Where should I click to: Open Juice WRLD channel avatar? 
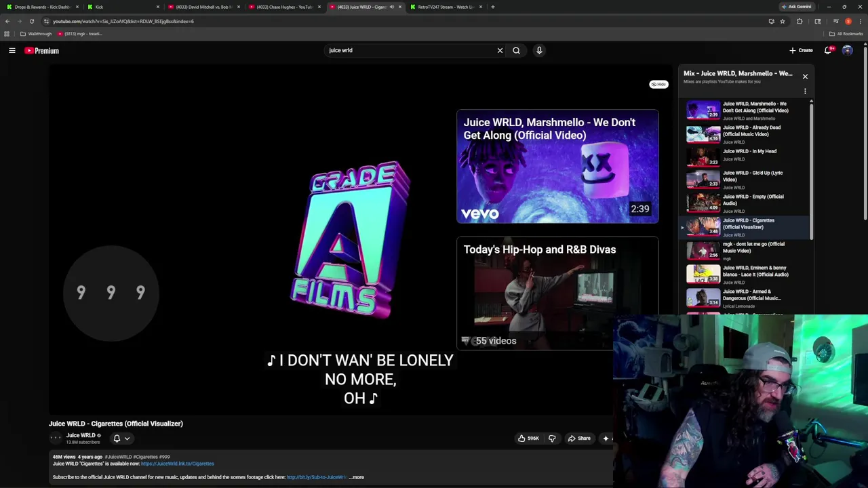point(56,438)
